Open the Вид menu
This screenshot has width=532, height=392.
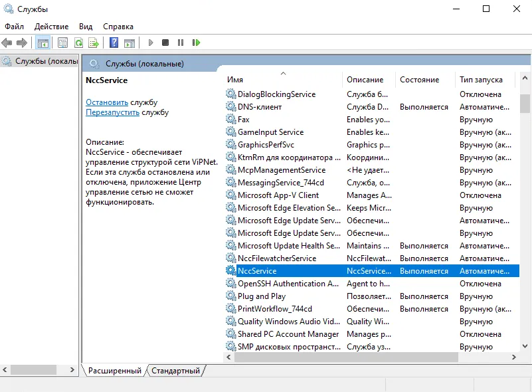pos(86,27)
